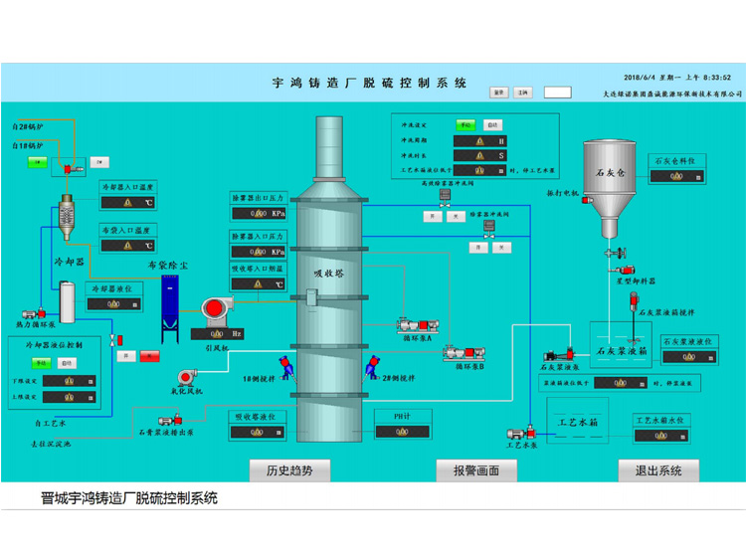Edit the 上限设定 upper limit value

point(70,397)
